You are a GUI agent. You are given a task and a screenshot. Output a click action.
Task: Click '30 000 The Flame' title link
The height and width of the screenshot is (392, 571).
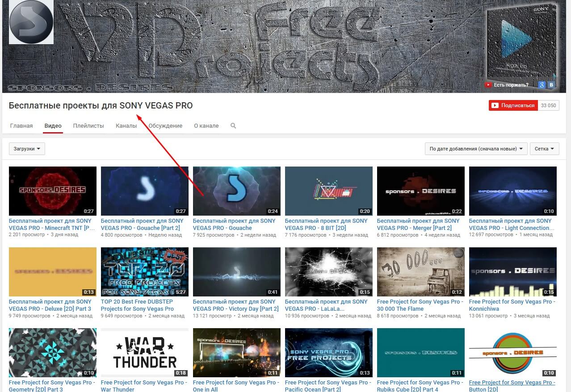420,305
